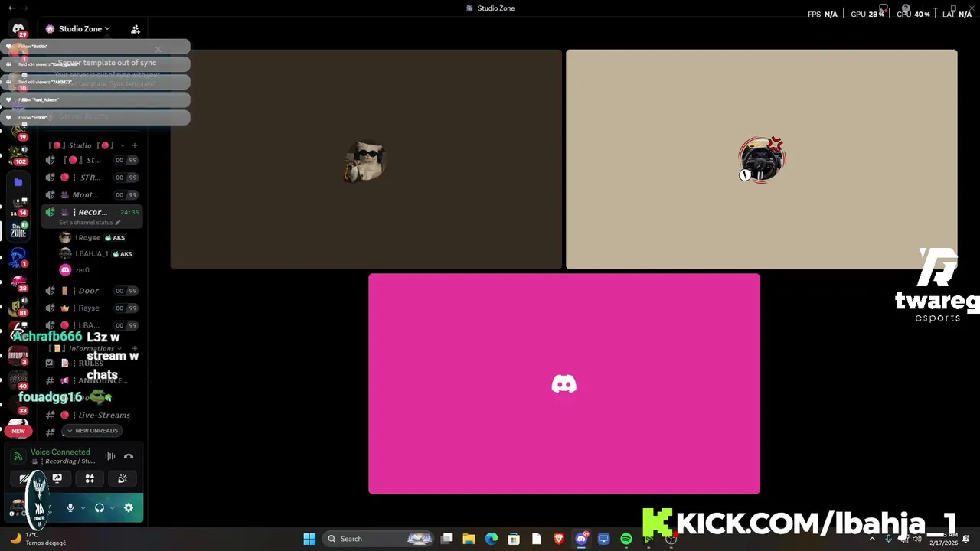
Task: Open the ANNOUNCE... channel
Action: pyautogui.click(x=92, y=380)
